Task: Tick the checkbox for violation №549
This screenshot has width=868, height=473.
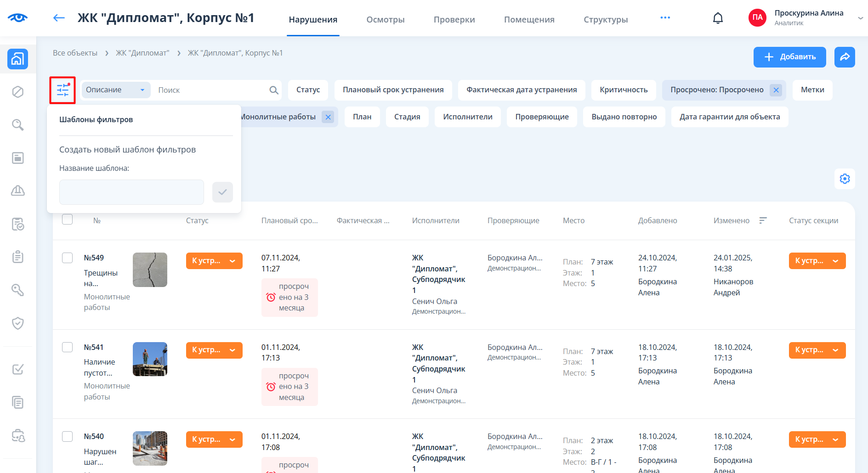Action: [x=68, y=258]
